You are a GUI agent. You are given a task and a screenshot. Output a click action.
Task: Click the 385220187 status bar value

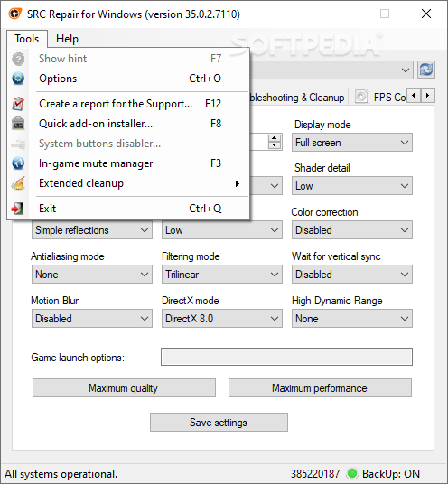point(315,474)
